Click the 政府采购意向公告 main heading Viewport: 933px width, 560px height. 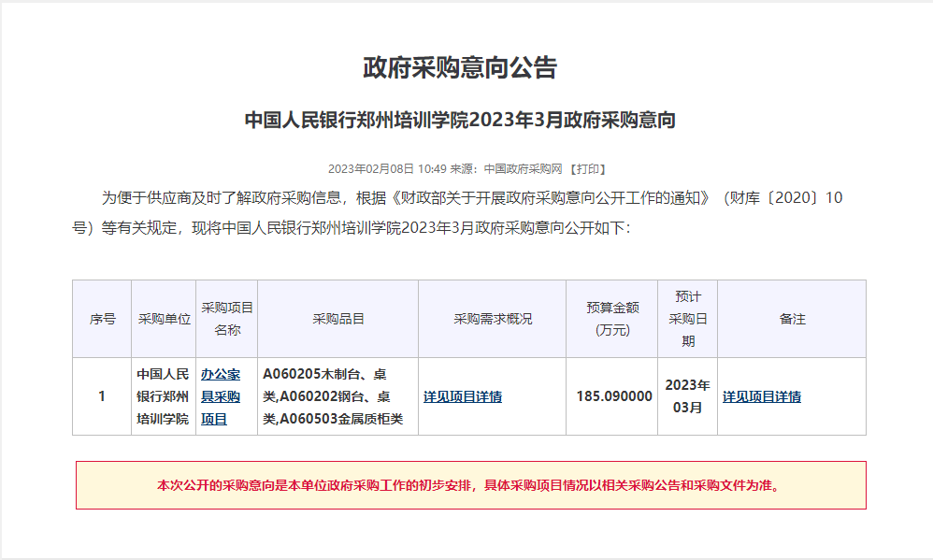[460, 67]
